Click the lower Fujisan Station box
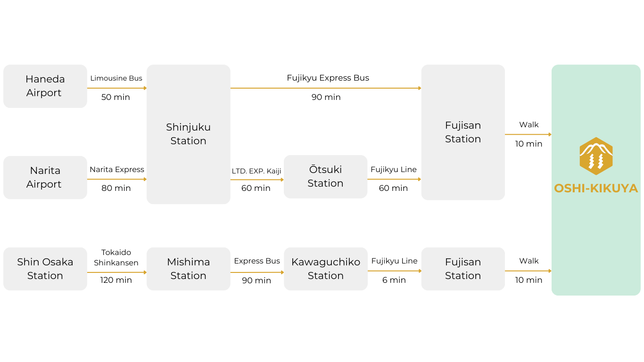The image size is (644, 362). (463, 269)
